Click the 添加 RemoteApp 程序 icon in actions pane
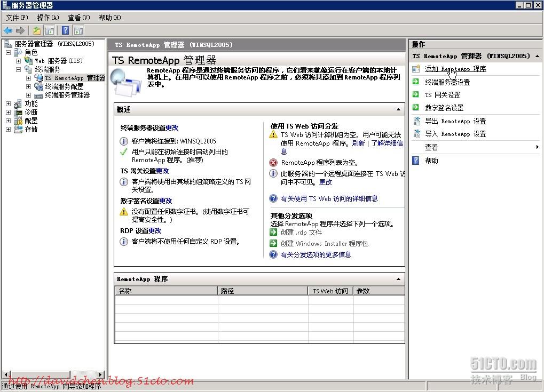The width and height of the screenshot is (544, 392). click(x=416, y=69)
